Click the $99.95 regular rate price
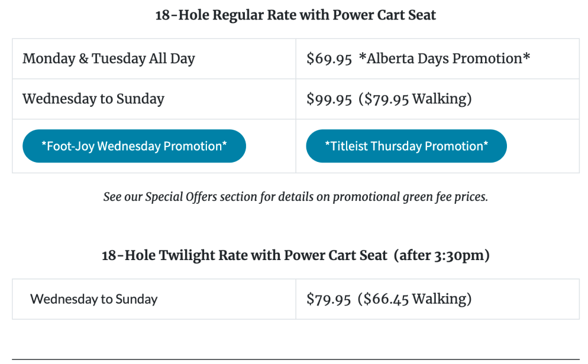The image size is (588, 364). (329, 99)
